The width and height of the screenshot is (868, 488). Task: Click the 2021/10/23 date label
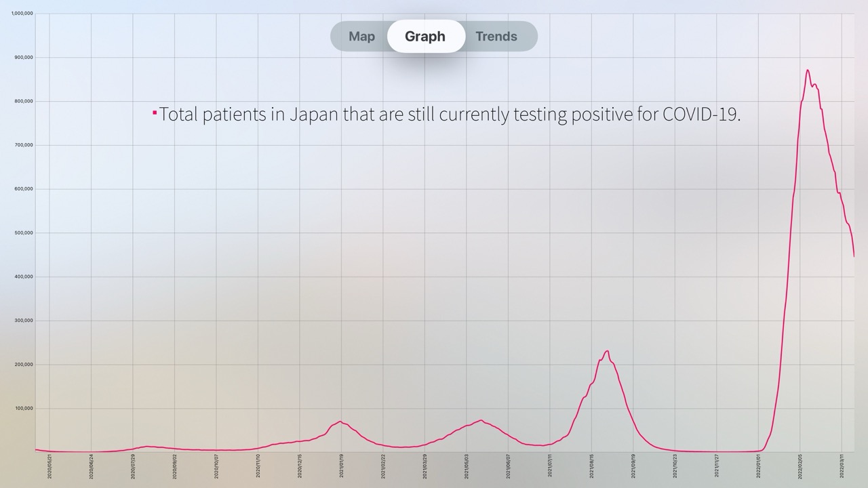(675, 467)
